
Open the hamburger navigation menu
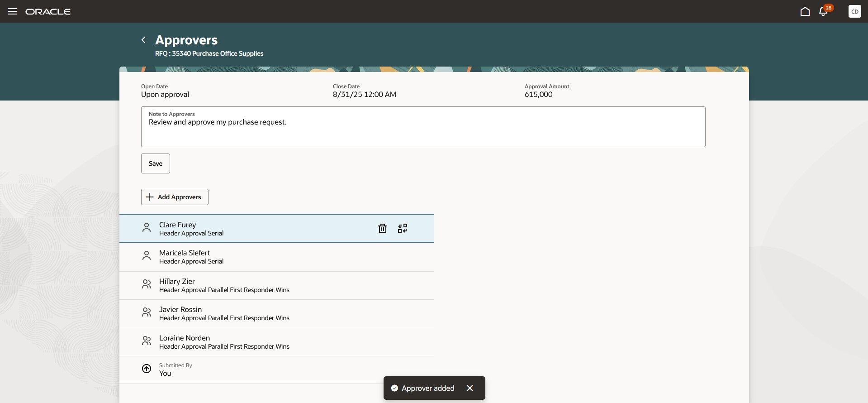[13, 11]
